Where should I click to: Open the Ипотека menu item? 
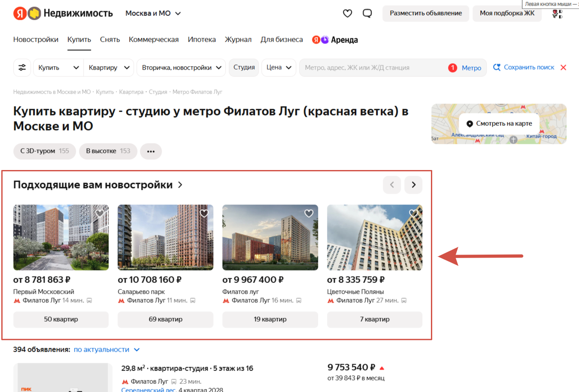click(x=201, y=40)
